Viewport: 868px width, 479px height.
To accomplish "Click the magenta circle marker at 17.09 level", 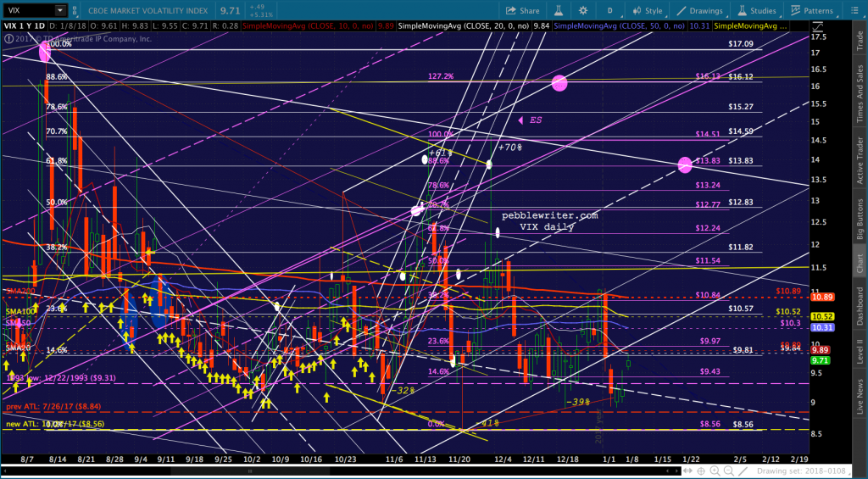I will 45,52.
